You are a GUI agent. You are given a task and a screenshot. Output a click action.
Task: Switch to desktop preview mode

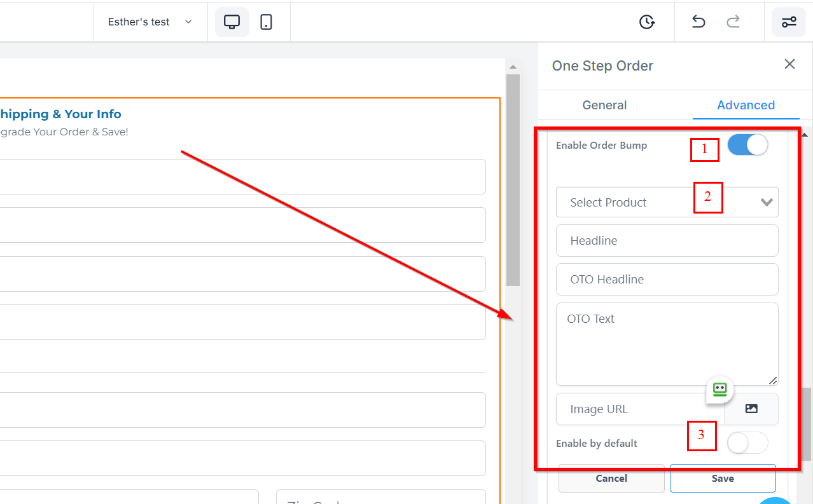(x=232, y=22)
